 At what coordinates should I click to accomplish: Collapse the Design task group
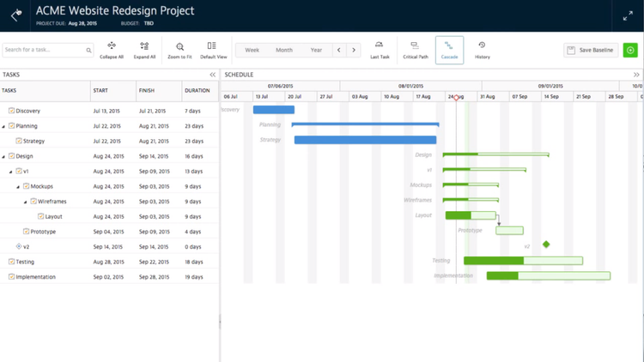3,156
